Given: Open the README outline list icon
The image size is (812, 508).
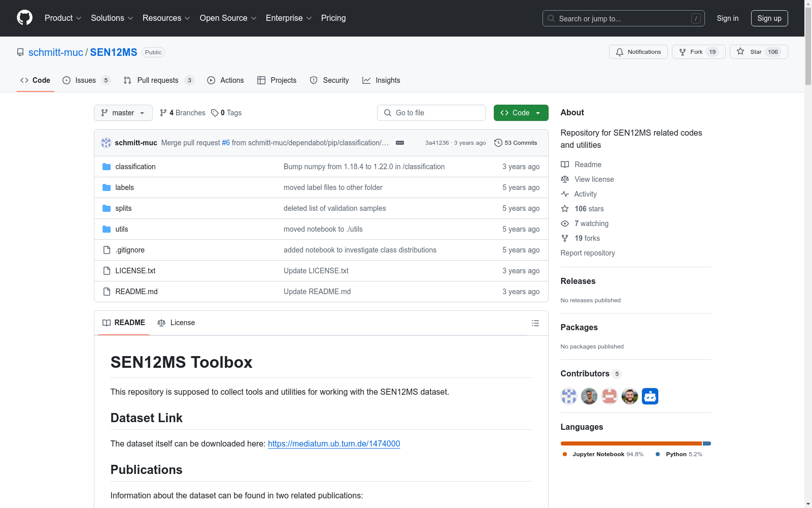Looking at the screenshot, I should (x=535, y=323).
